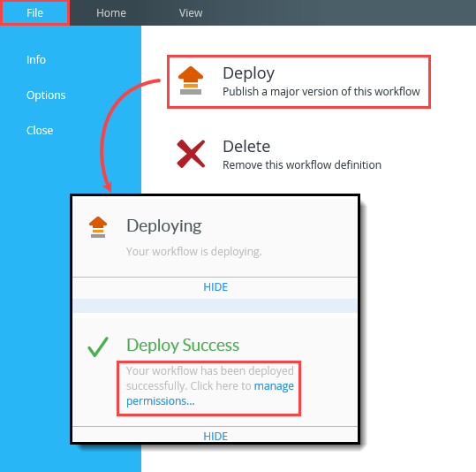Click the green Deploy Success checkmark
476x472 pixels.
(98, 346)
